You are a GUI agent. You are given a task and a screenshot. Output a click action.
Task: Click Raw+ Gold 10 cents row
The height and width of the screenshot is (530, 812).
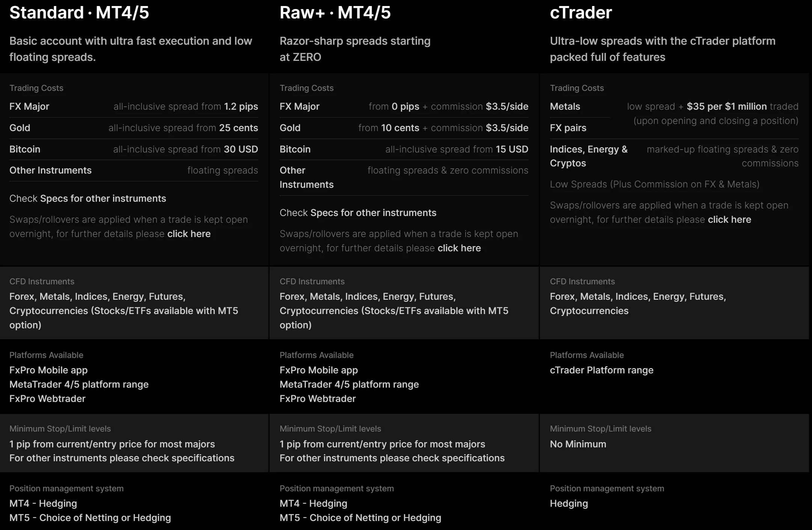(404, 128)
